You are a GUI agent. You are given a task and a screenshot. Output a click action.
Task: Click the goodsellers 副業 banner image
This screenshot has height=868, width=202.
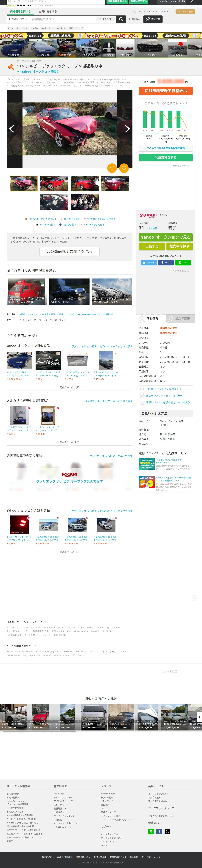point(147,464)
